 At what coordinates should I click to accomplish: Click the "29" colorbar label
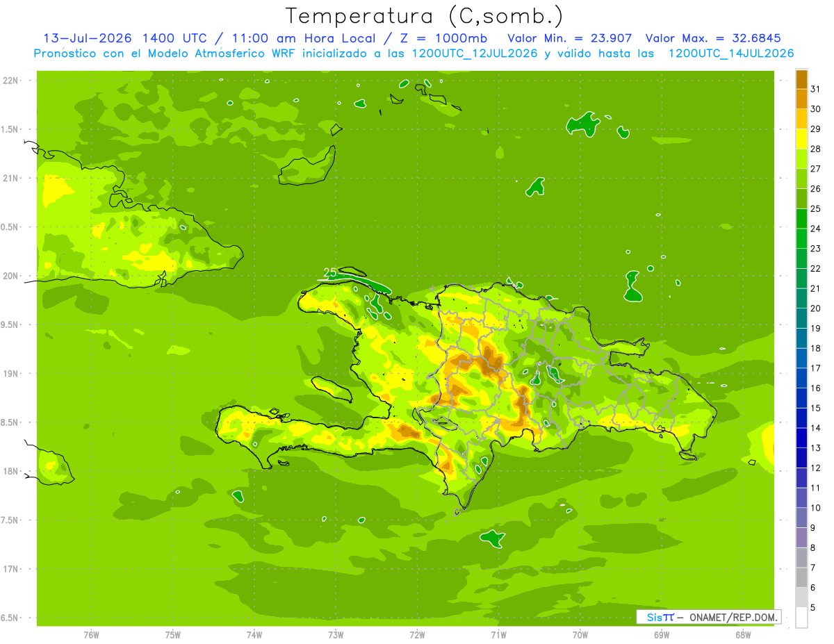pos(816,129)
